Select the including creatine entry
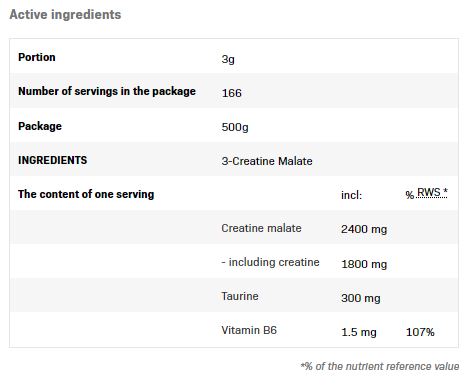Screen dimensions: 469x385 [270, 262]
